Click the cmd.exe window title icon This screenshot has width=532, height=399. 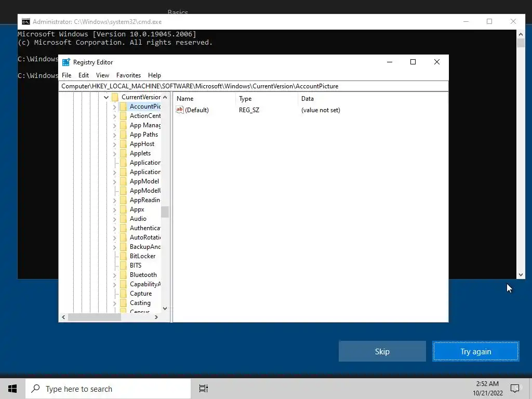pos(26,22)
